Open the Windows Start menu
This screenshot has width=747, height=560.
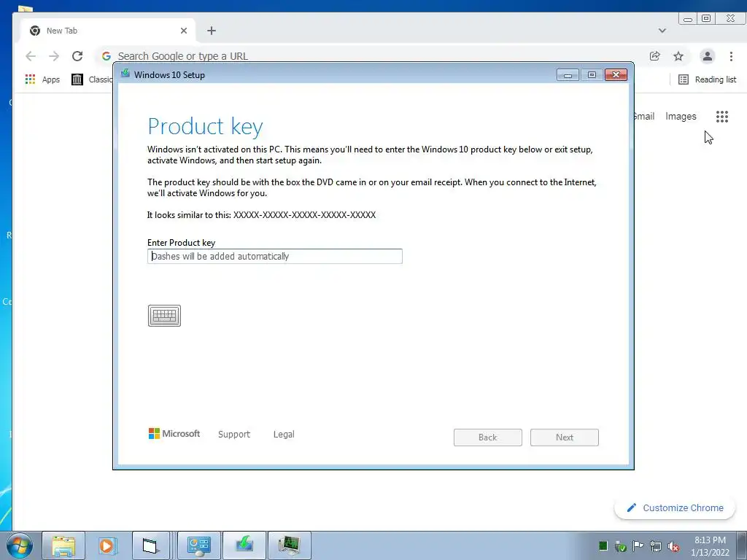tap(20, 545)
